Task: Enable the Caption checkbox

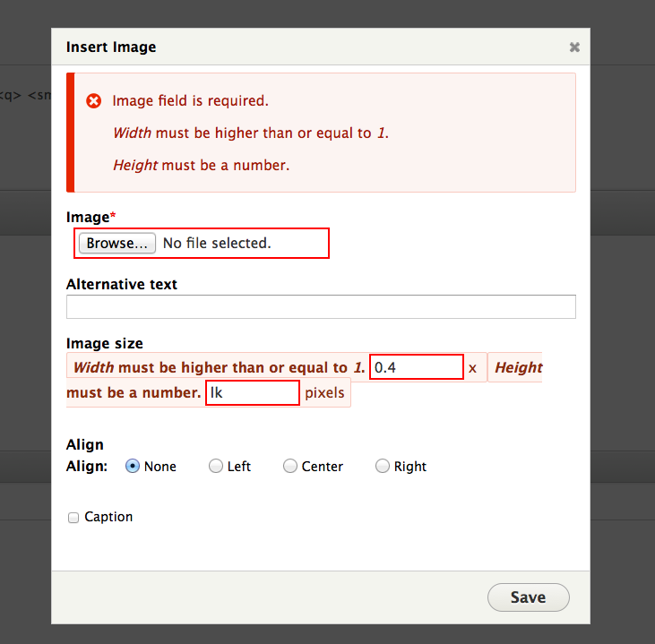Action: [x=73, y=518]
